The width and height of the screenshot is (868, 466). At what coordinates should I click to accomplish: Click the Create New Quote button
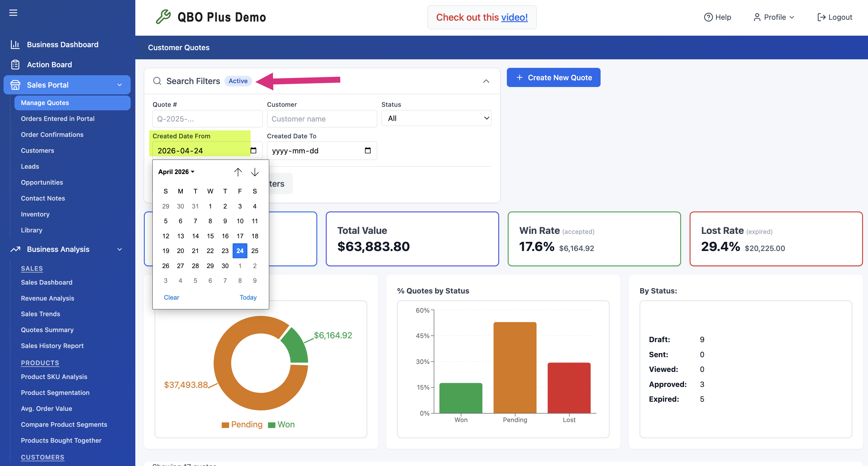point(553,78)
